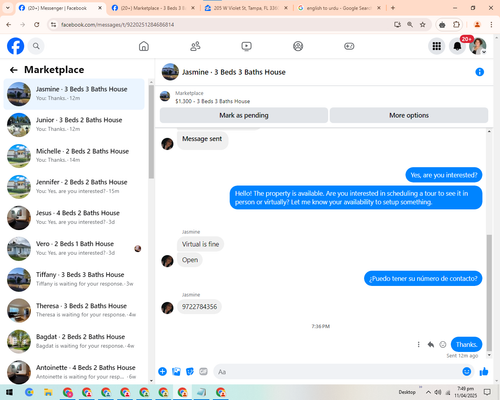Viewport: 500px width, 400px height.
Task: Switch to english to urdu Google tab
Action: (x=339, y=8)
